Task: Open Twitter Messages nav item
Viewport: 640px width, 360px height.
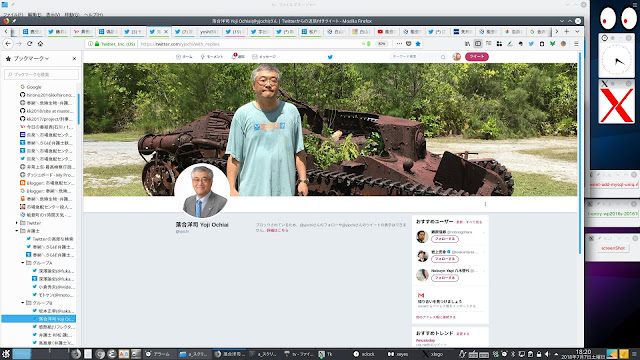Action: point(264,57)
